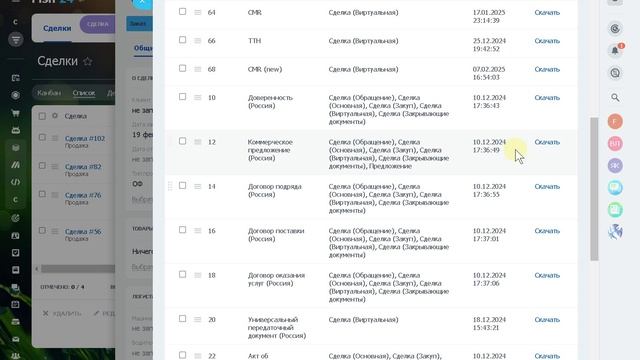Viewport: 640px width, 360px height.
Task: Open chat with the pink avatar
Action: (615, 143)
